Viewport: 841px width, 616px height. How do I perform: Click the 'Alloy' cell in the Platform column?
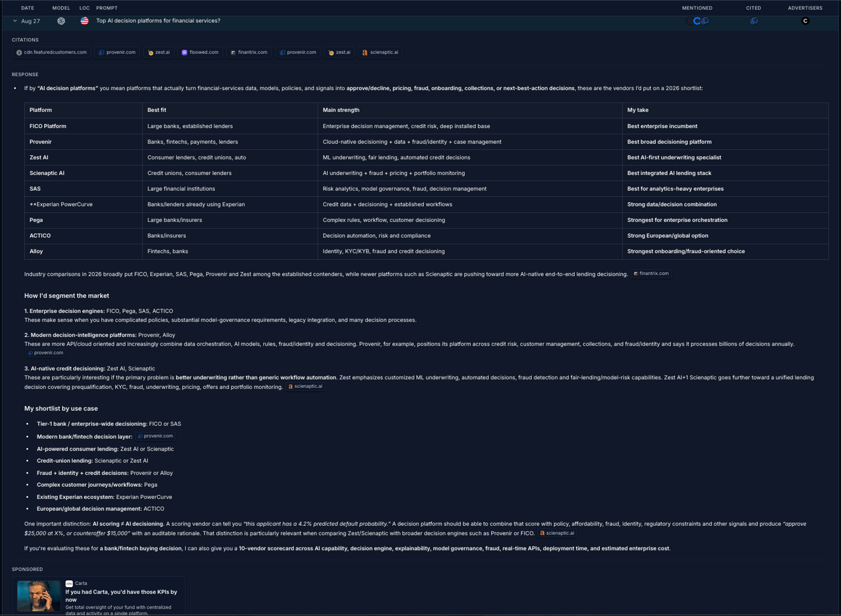pos(83,251)
